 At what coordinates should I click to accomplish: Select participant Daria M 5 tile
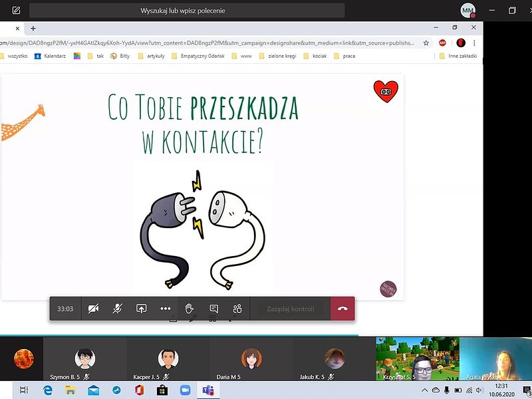[x=251, y=359]
